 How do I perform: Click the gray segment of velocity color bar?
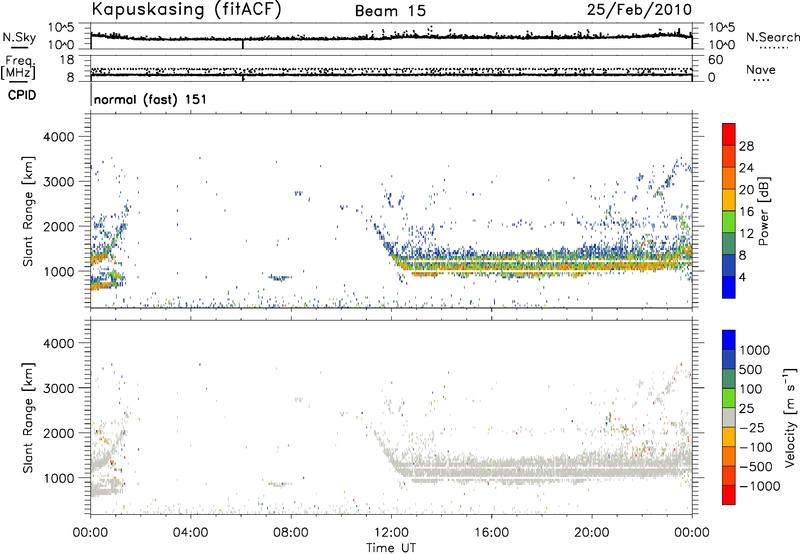[x=729, y=417]
